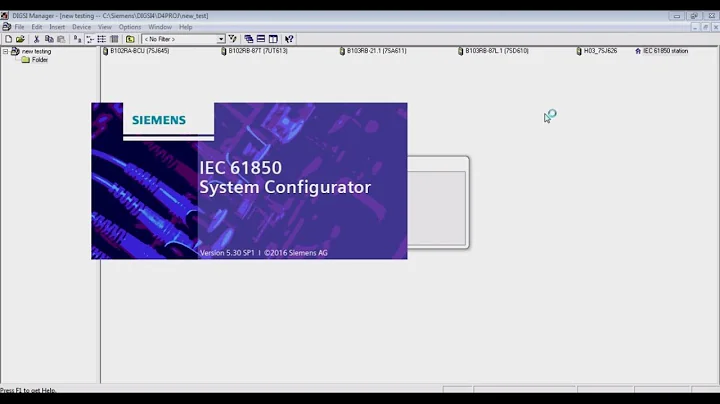Click the Paste toolbar icon
720x404 pixels.
point(61,39)
